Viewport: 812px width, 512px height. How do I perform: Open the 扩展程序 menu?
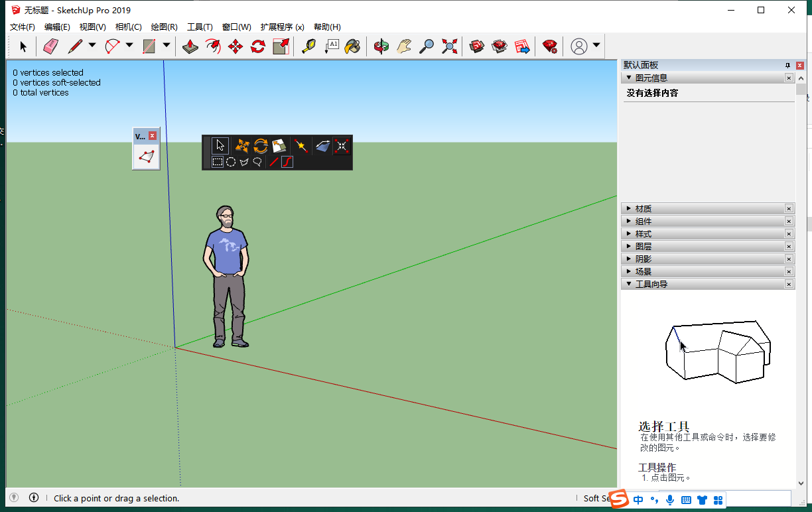(x=282, y=27)
